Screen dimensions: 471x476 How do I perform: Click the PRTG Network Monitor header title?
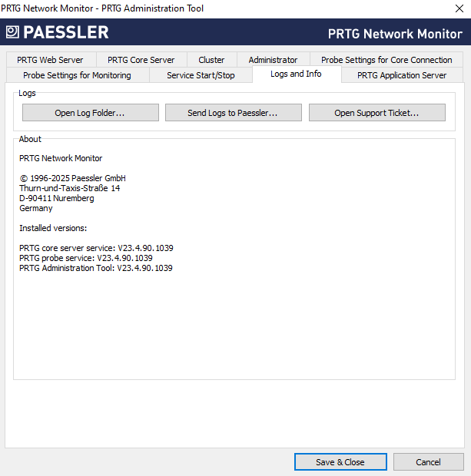click(395, 34)
